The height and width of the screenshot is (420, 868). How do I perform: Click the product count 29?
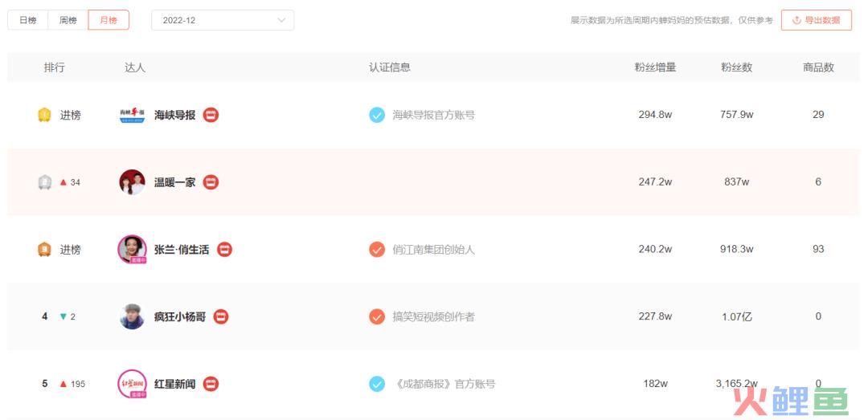click(818, 115)
